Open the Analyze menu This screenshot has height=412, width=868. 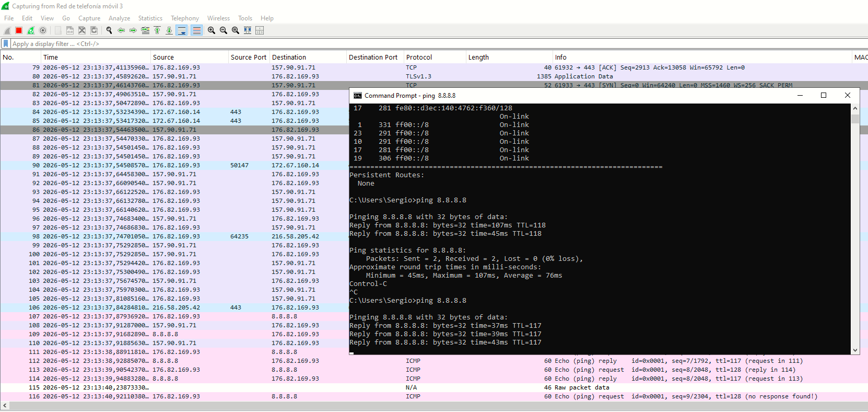[119, 18]
